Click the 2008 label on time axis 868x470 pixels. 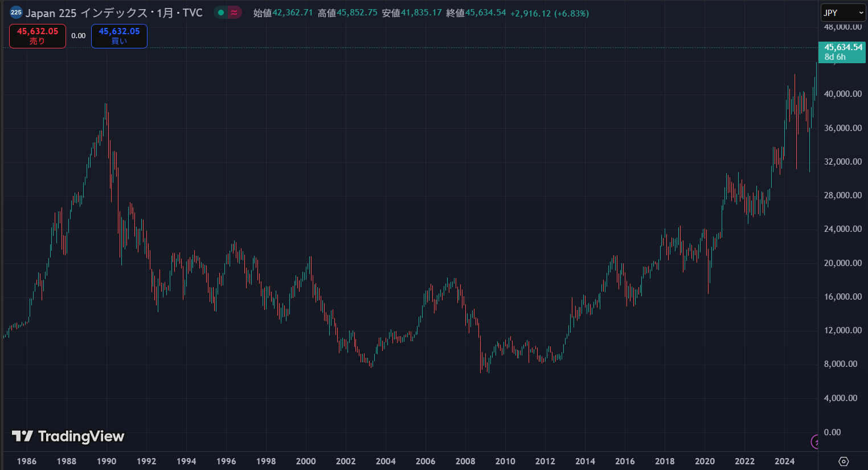coord(465,461)
